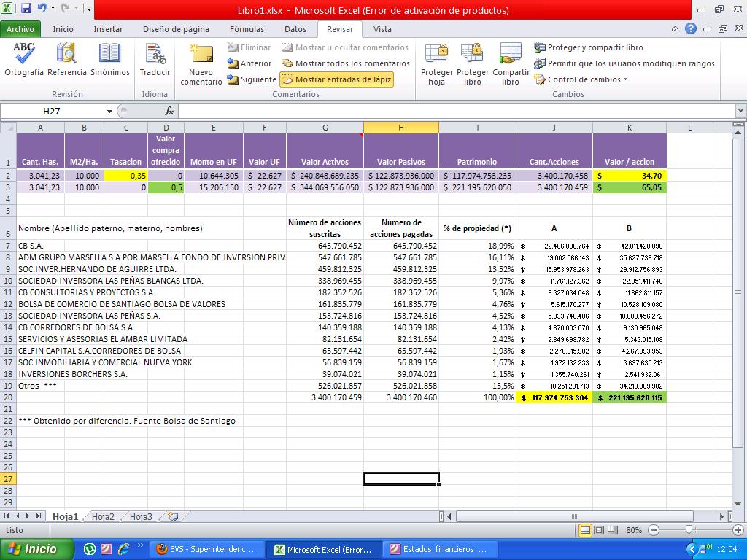Select the CB S.A. name cell
Screen dimensions: 747x560
coord(41,246)
